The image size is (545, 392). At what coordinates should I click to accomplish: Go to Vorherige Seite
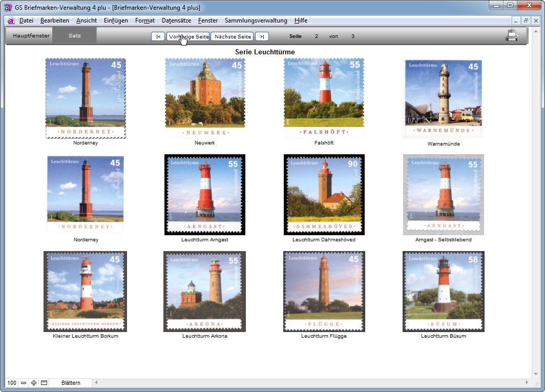188,36
